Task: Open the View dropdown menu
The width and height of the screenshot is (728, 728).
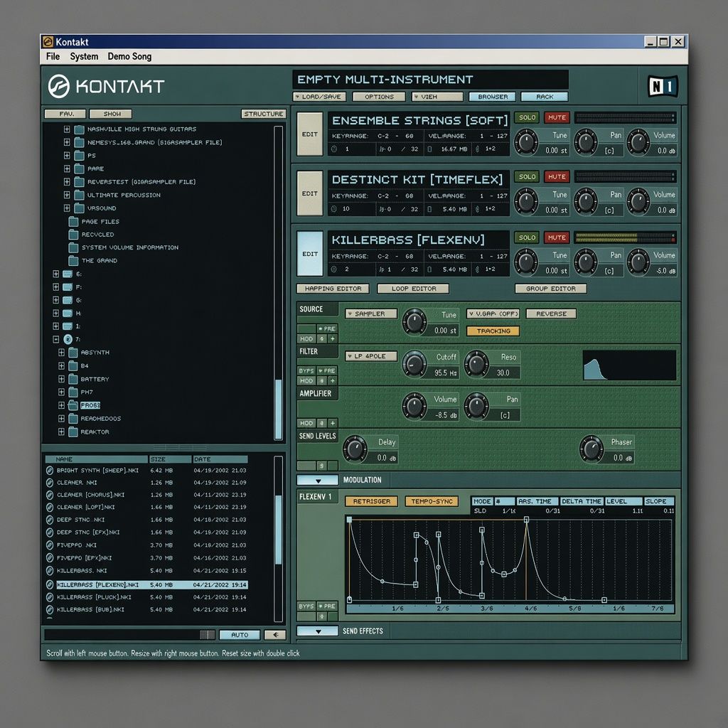Action: (437, 97)
